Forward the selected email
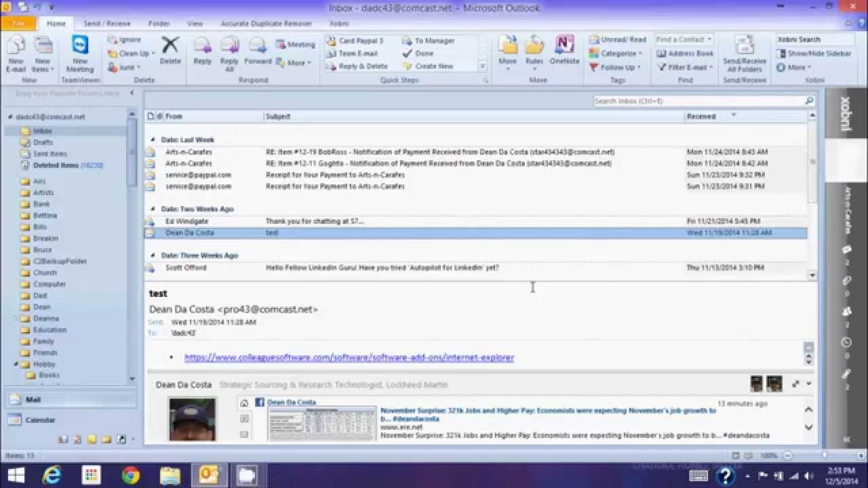This screenshot has height=488, width=868. [x=258, y=51]
